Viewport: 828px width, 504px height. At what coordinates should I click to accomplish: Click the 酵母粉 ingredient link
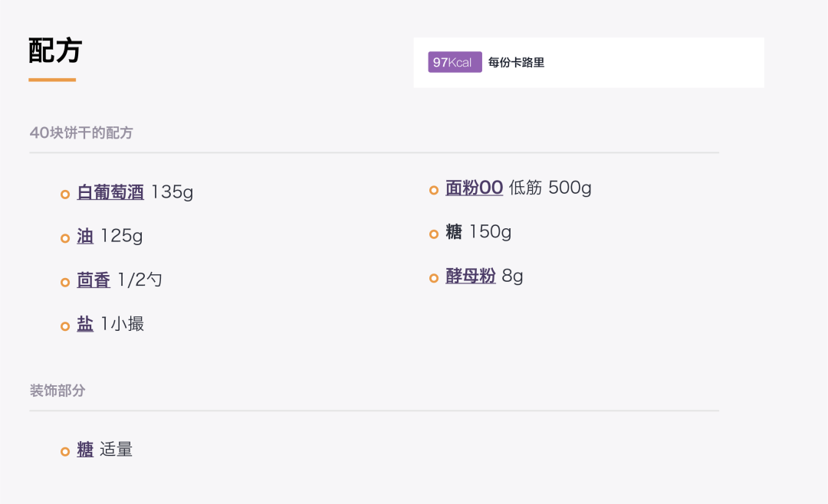(x=471, y=277)
